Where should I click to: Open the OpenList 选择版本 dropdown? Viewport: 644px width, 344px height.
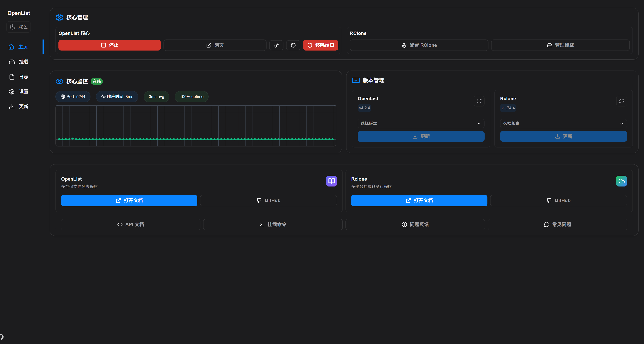click(421, 124)
